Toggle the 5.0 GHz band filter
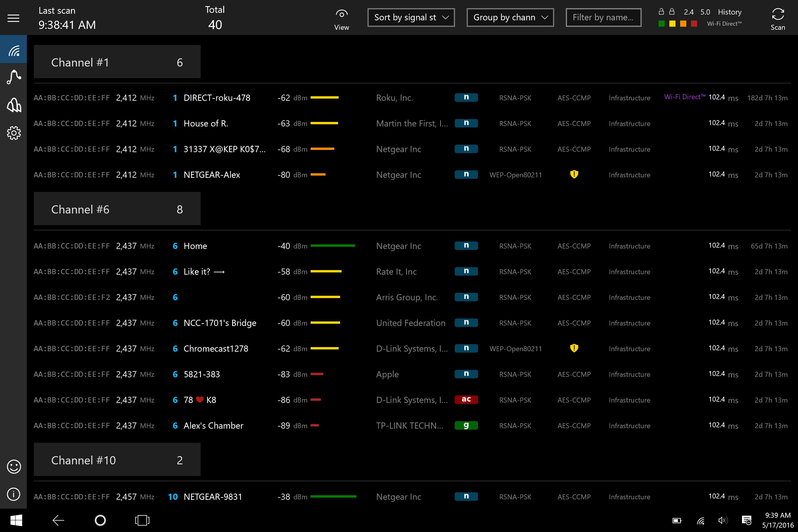 705,12
